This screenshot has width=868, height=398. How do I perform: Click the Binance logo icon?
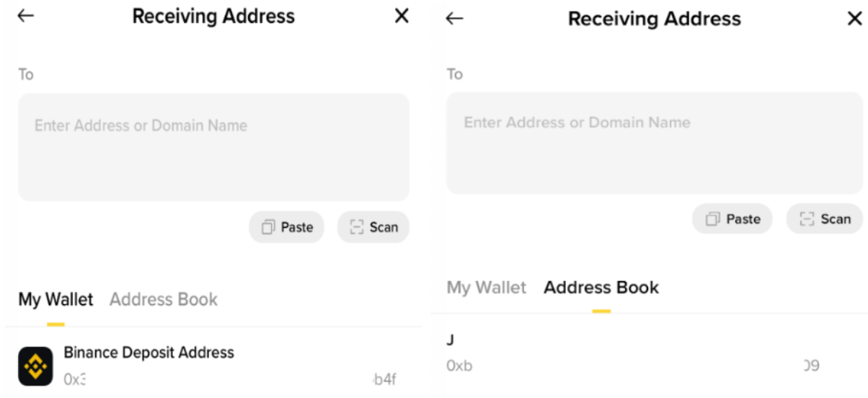point(35,366)
